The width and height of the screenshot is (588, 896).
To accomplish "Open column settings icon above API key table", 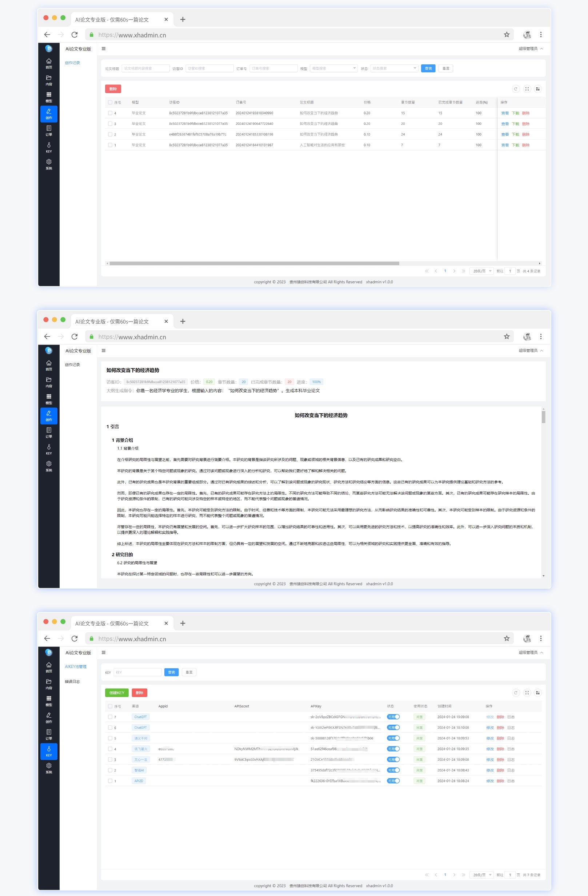I will coord(537,692).
